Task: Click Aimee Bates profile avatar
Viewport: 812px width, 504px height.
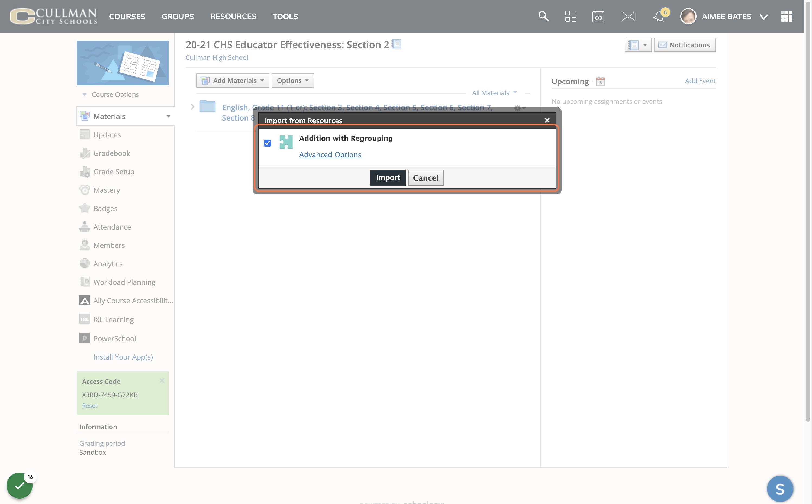Action: tap(688, 16)
